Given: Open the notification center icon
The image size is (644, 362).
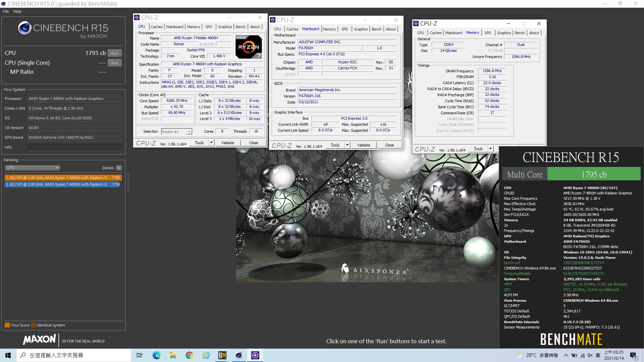Looking at the screenshot, I should [x=633, y=355].
